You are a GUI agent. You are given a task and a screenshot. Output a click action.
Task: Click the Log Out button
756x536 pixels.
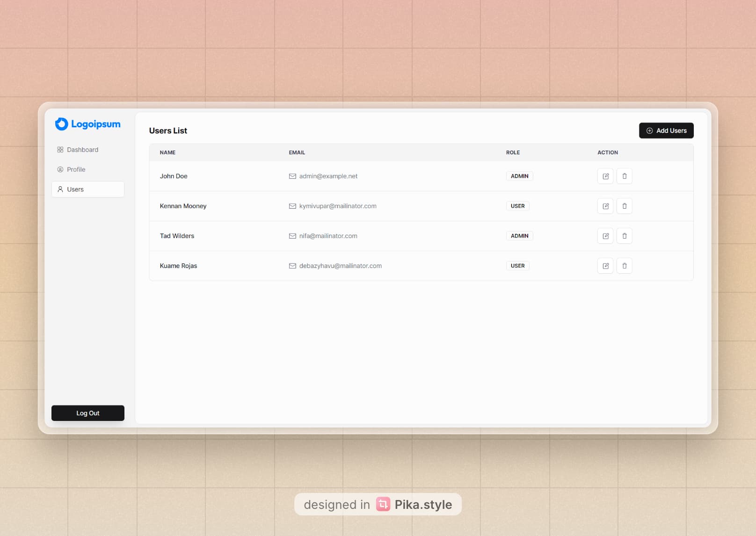tap(87, 413)
